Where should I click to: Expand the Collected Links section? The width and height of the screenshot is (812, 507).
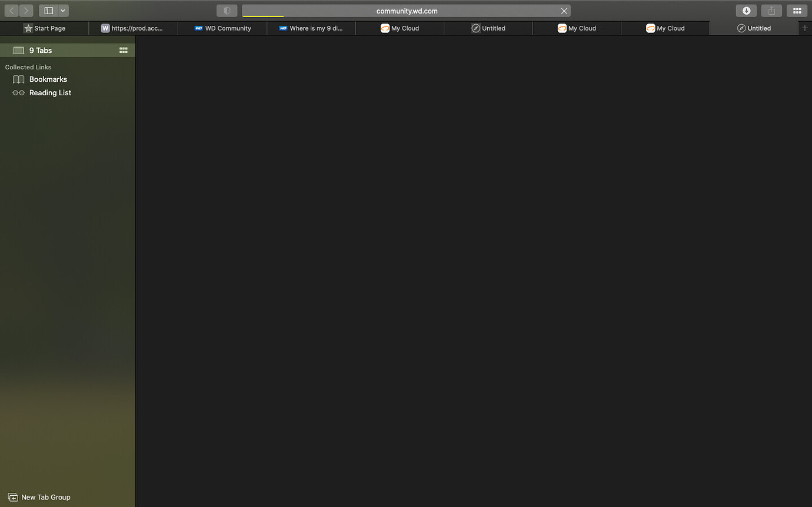click(28, 66)
